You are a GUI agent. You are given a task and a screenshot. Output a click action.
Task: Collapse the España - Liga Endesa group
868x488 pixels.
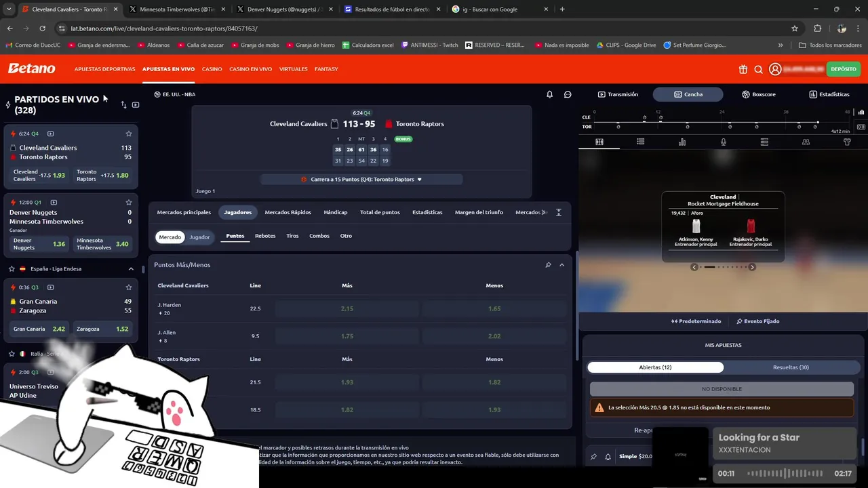131,269
